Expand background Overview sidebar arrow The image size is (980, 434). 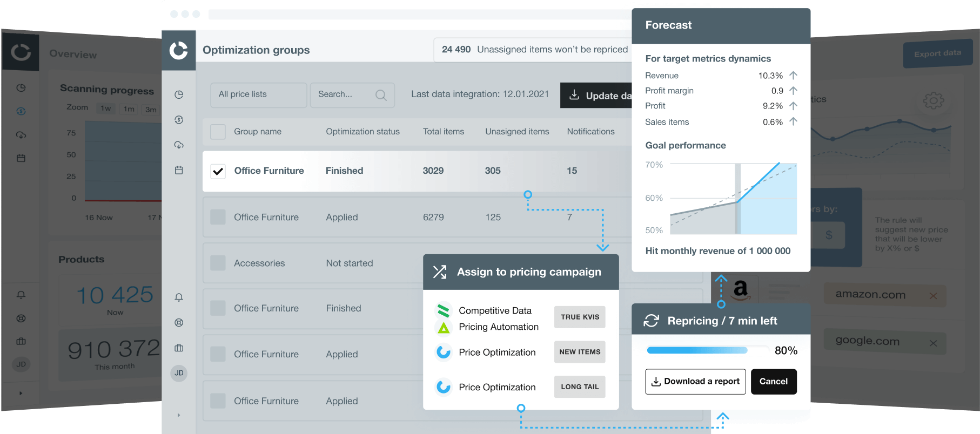21,393
